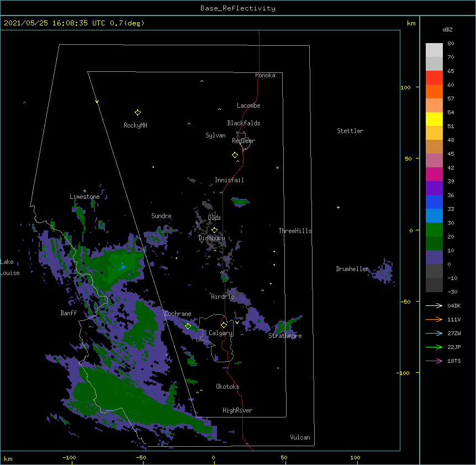Click the Strathmore label
This screenshot has height=465, width=476.
285,336
